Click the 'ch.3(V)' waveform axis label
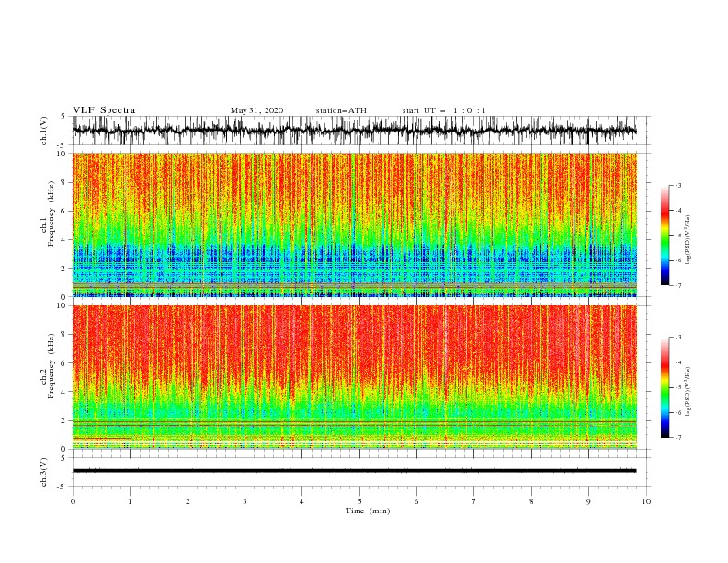This screenshot has width=728, height=563. pos(44,472)
